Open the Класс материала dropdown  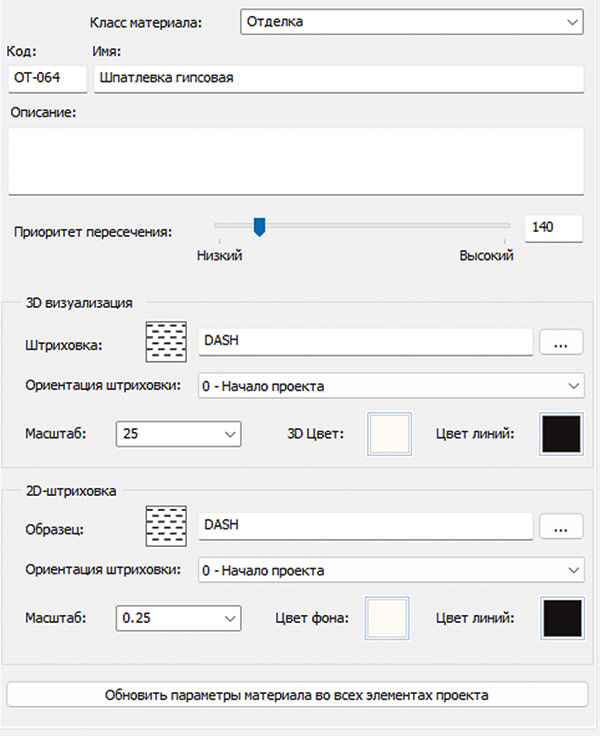click(412, 22)
